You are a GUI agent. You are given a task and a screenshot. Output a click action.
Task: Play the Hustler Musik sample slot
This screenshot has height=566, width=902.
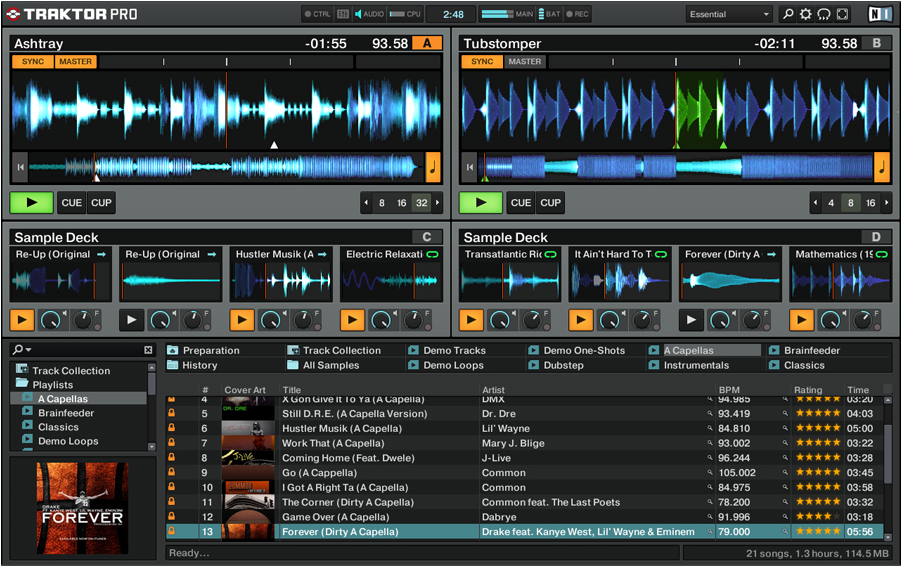coord(242,320)
